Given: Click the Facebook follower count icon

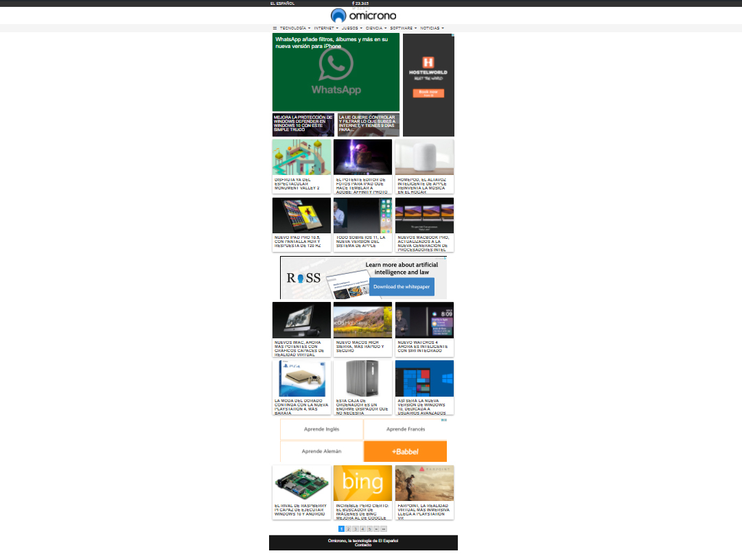Looking at the screenshot, I should click(353, 3).
